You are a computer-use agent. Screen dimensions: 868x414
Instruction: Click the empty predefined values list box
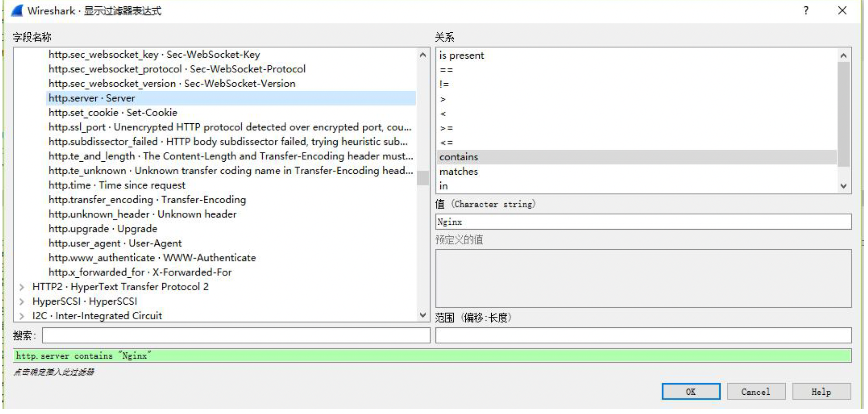coord(643,279)
